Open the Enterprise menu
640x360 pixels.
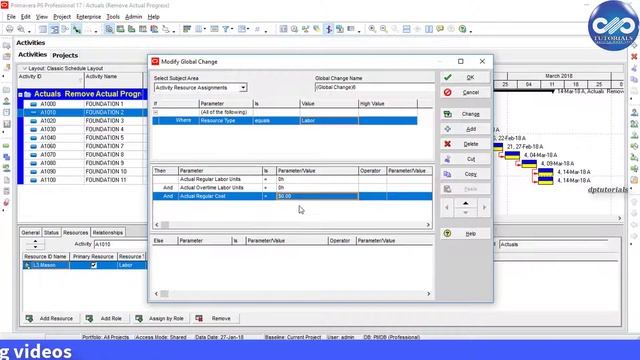[x=89, y=17]
